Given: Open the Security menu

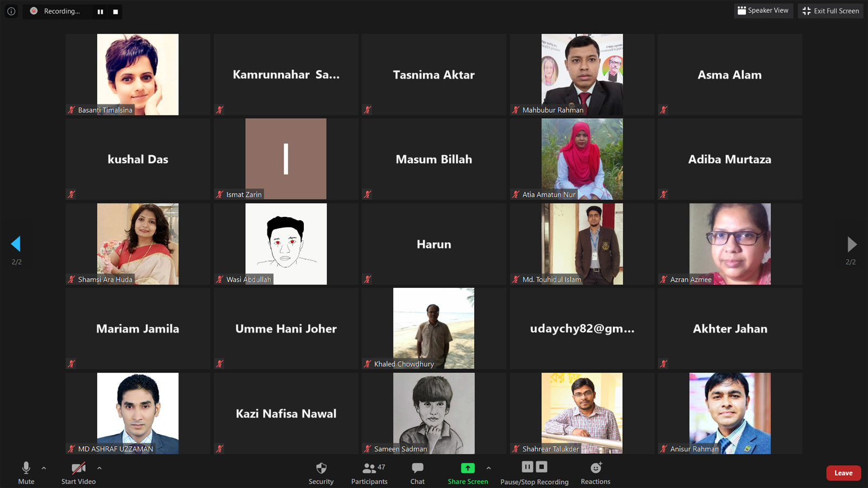Looking at the screenshot, I should point(321,473).
